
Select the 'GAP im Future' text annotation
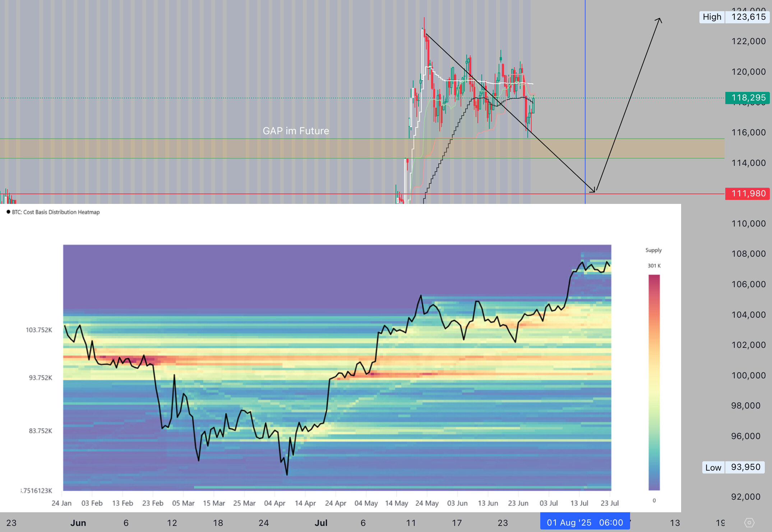(296, 131)
